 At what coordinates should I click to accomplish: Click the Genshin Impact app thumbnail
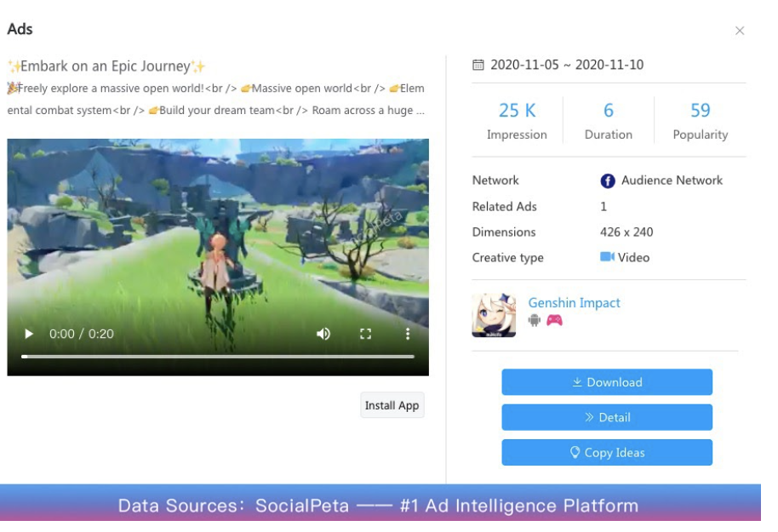click(x=494, y=315)
